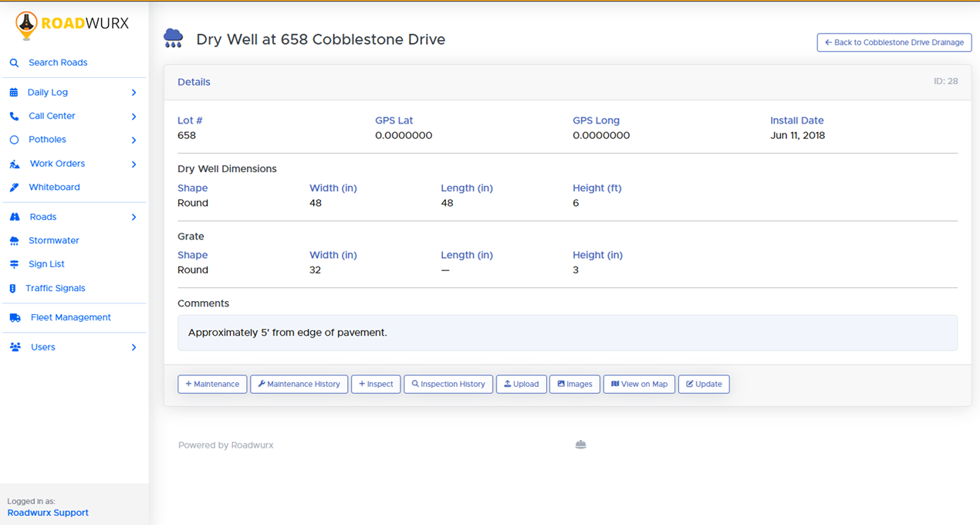The height and width of the screenshot is (525, 980).
Task: Click the ID: 28 label
Action: click(x=946, y=81)
